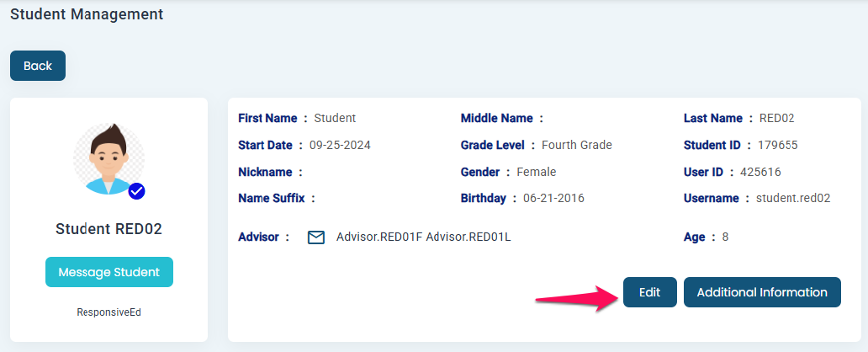Click the Birthday value 06-21-2016

tap(553, 199)
